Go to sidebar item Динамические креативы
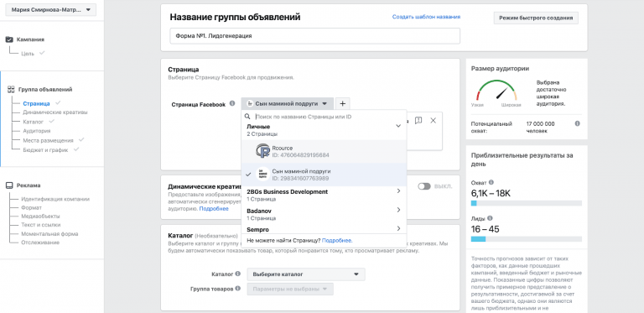 [55, 112]
